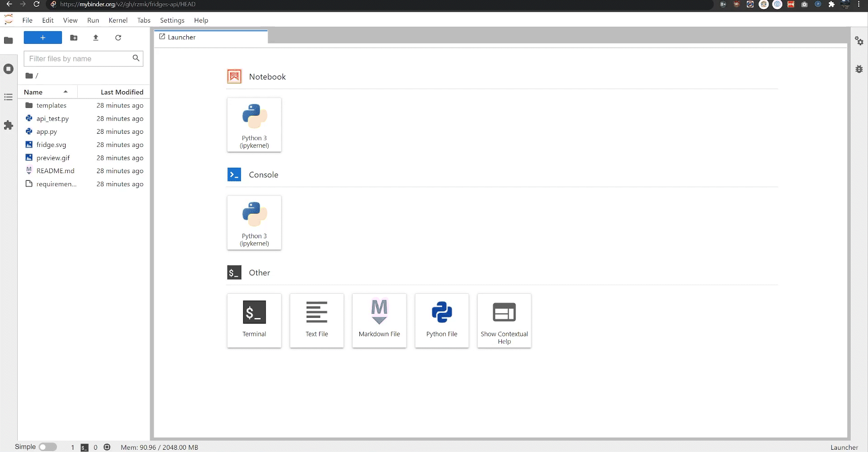The height and width of the screenshot is (452, 868).
Task: Launch Python 3 Notebook kernel
Action: click(x=254, y=125)
